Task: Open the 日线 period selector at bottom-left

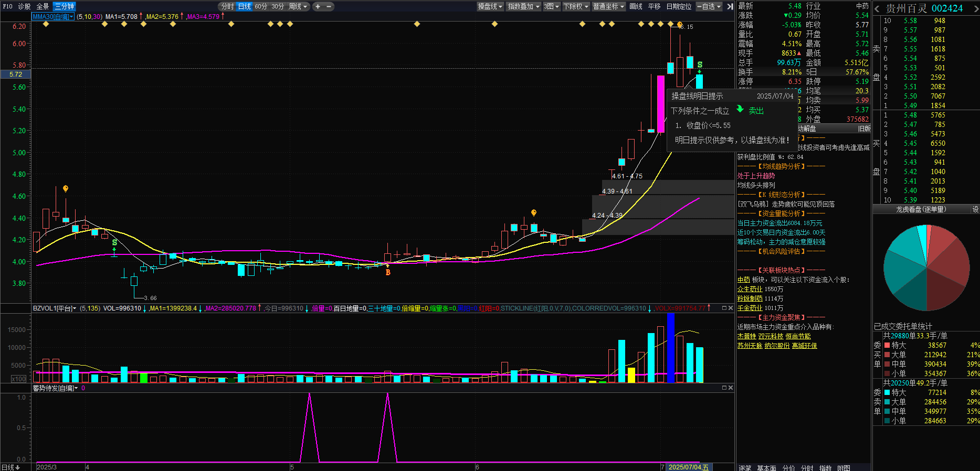Action: tap(10, 467)
